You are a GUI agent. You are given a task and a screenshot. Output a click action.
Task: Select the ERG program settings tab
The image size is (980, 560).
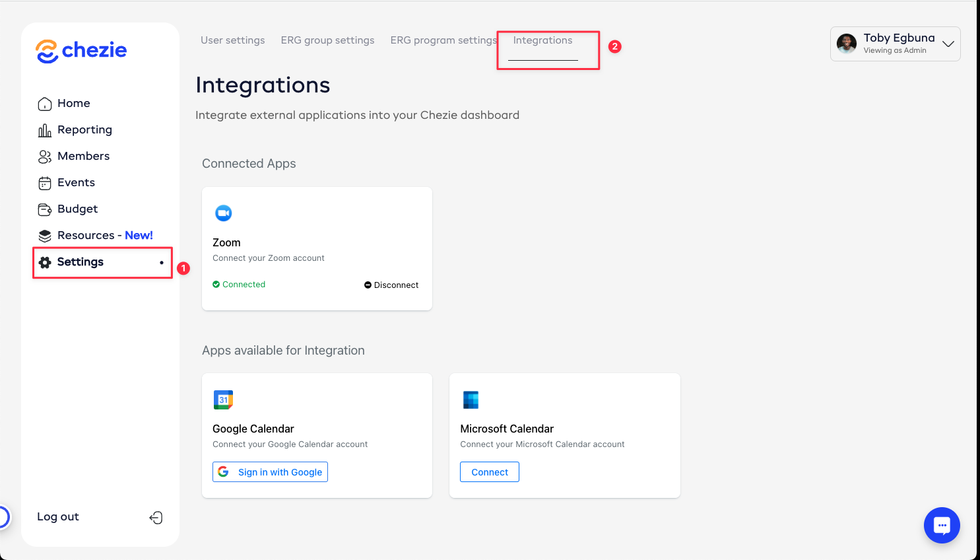tap(442, 40)
